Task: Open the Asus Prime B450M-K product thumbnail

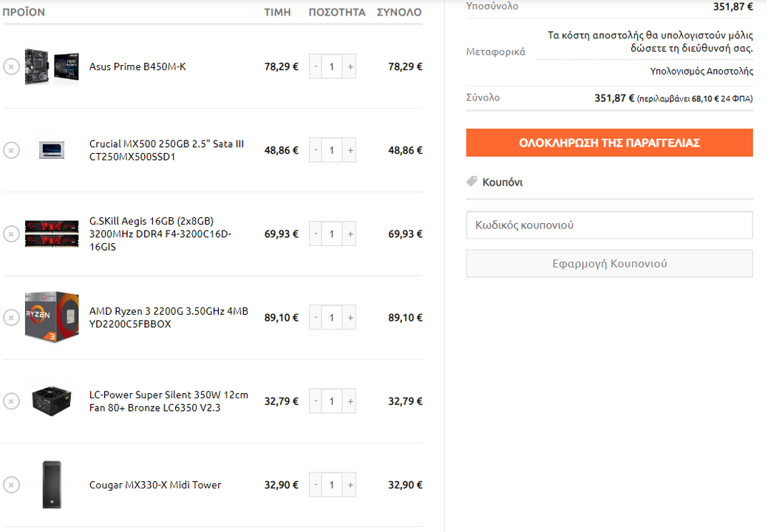Action: tap(52, 66)
